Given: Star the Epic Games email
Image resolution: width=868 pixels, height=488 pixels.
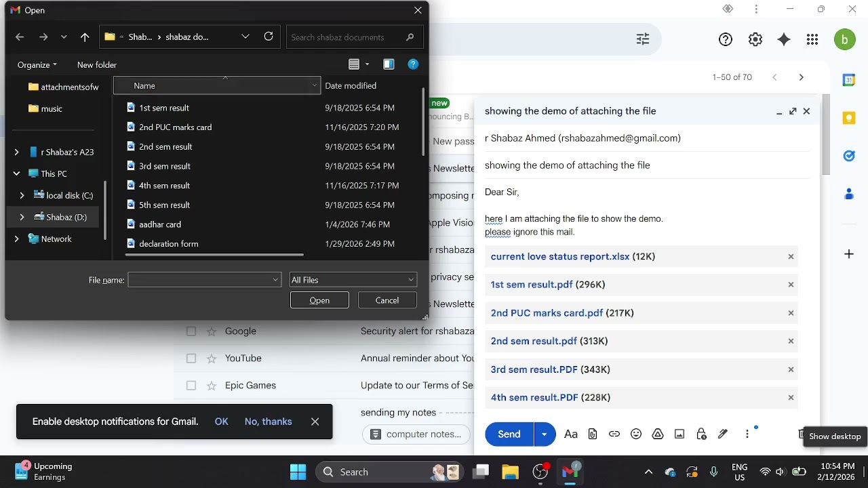Looking at the screenshot, I should pyautogui.click(x=212, y=386).
